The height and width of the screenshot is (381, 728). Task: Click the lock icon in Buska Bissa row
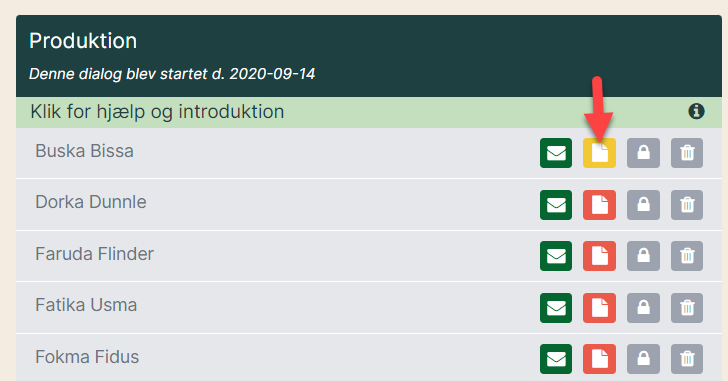click(x=643, y=153)
